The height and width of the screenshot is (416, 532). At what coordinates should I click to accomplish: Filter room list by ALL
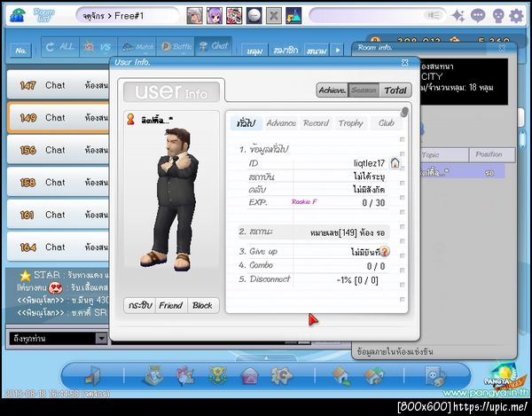(x=60, y=46)
